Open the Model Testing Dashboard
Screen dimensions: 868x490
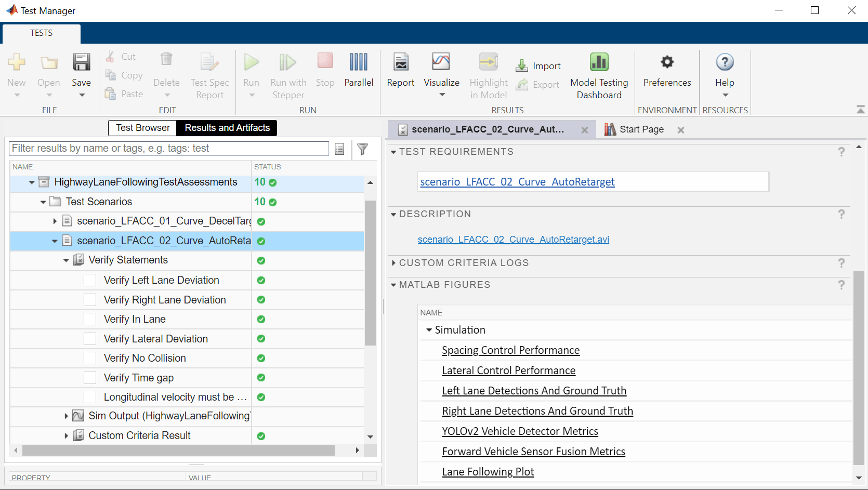tap(599, 63)
